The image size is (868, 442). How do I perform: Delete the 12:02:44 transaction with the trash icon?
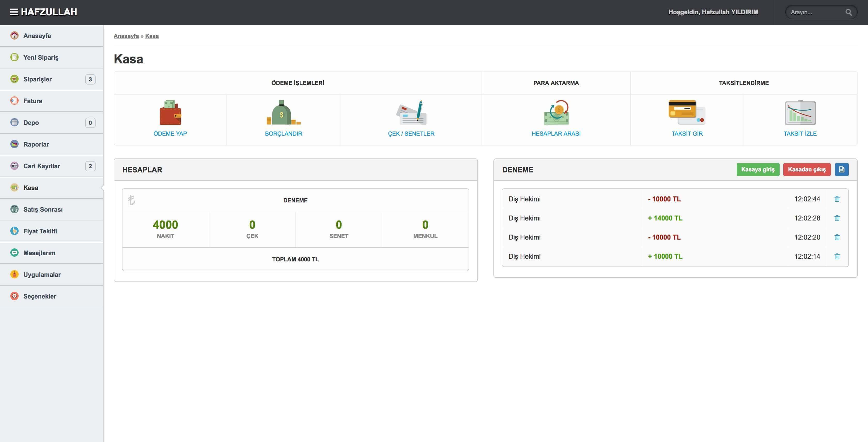point(837,199)
